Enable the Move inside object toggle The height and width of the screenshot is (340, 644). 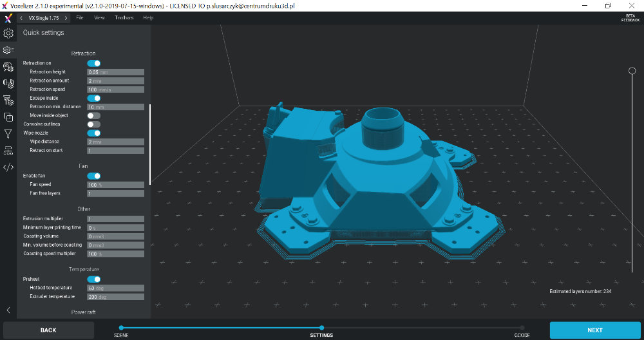click(x=94, y=115)
